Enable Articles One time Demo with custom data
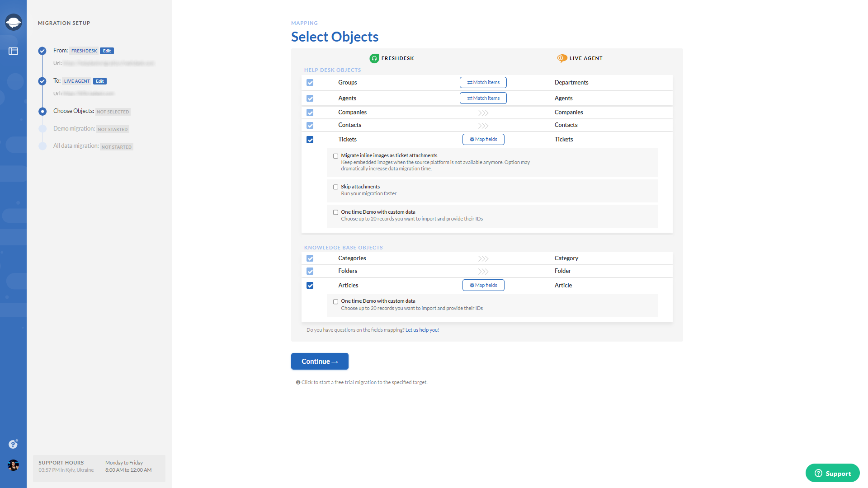 pos(335,302)
